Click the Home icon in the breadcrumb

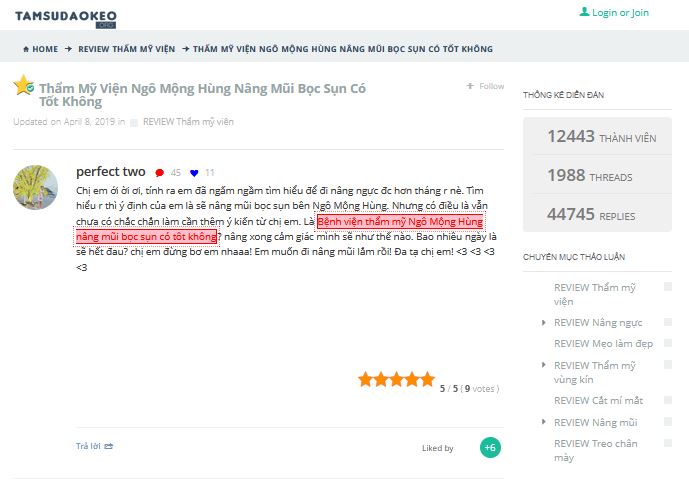tap(26, 49)
